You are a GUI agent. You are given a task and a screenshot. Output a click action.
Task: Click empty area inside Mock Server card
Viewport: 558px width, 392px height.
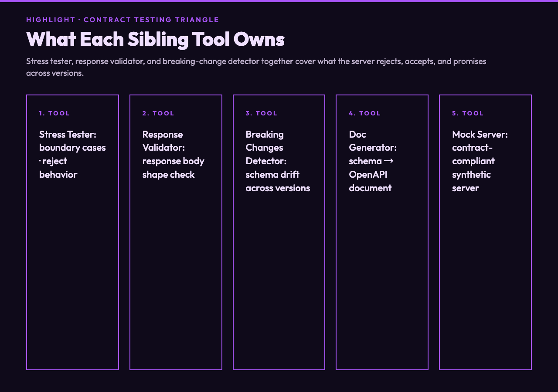[x=485, y=283]
